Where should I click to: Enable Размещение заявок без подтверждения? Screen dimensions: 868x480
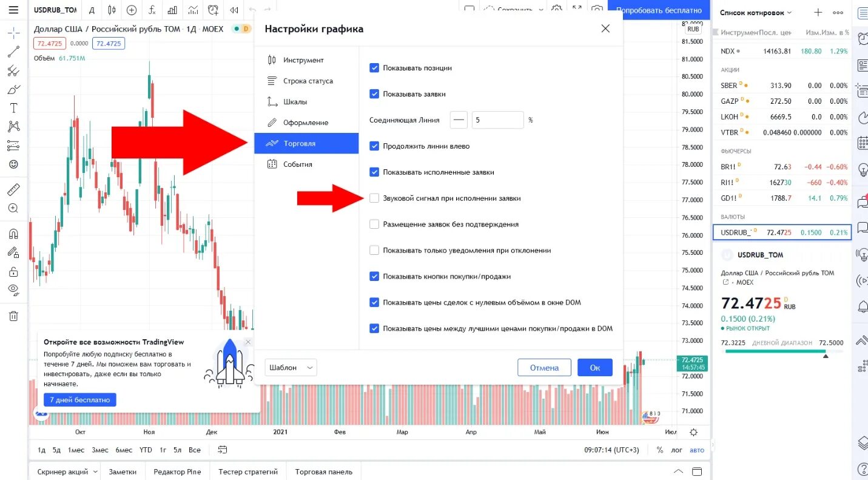(x=374, y=225)
